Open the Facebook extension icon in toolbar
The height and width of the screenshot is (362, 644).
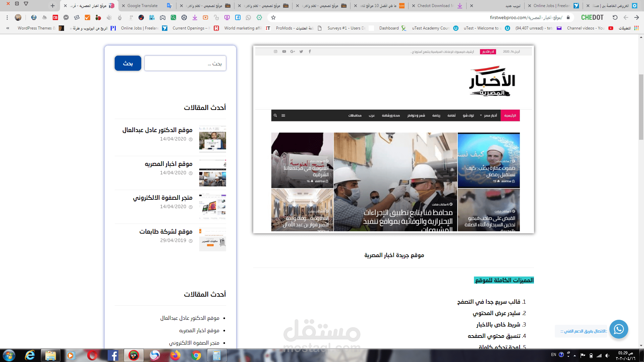point(238,17)
